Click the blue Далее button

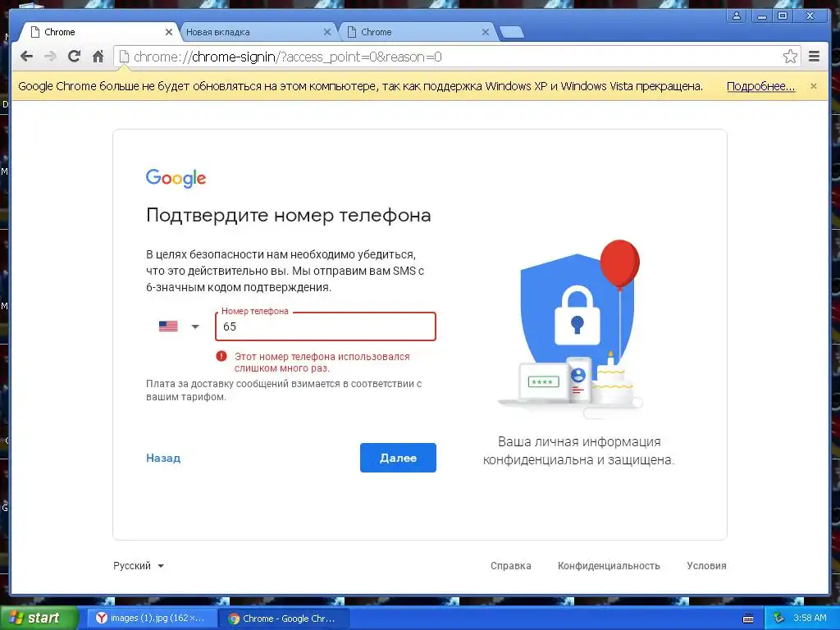pos(398,458)
